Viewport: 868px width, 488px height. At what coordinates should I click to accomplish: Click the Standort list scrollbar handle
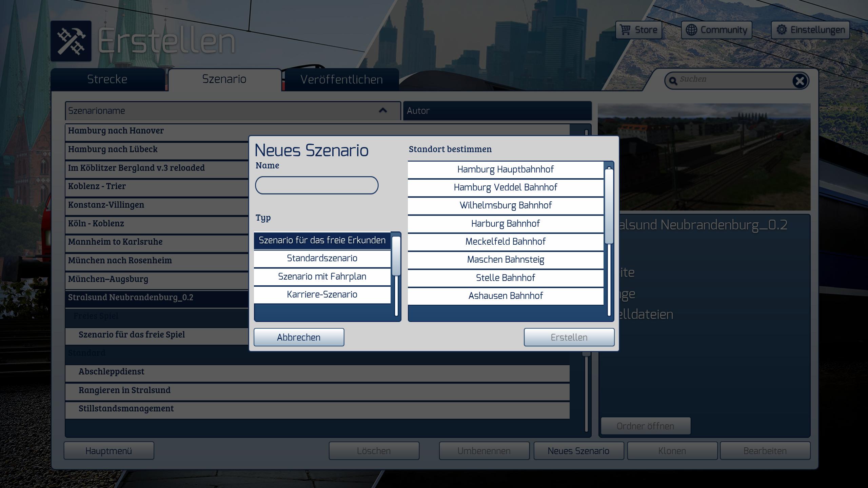click(x=609, y=206)
